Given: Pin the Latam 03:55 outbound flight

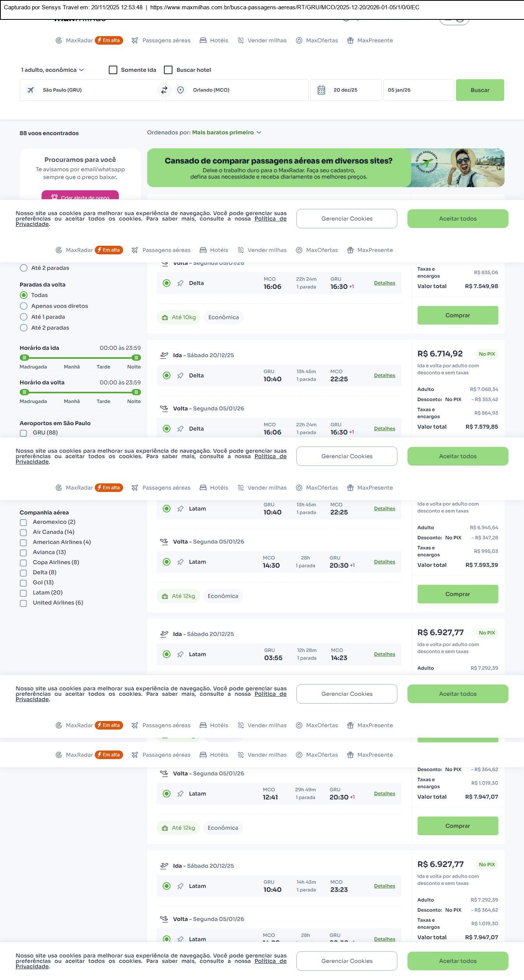Looking at the screenshot, I should [x=180, y=654].
